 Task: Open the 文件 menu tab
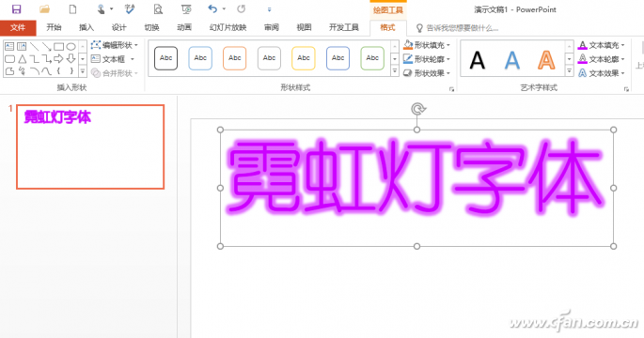click(18, 27)
